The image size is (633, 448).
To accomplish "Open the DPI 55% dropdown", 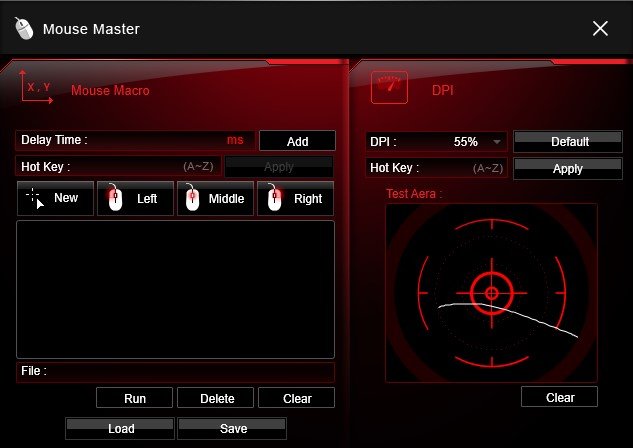I will click(x=436, y=142).
